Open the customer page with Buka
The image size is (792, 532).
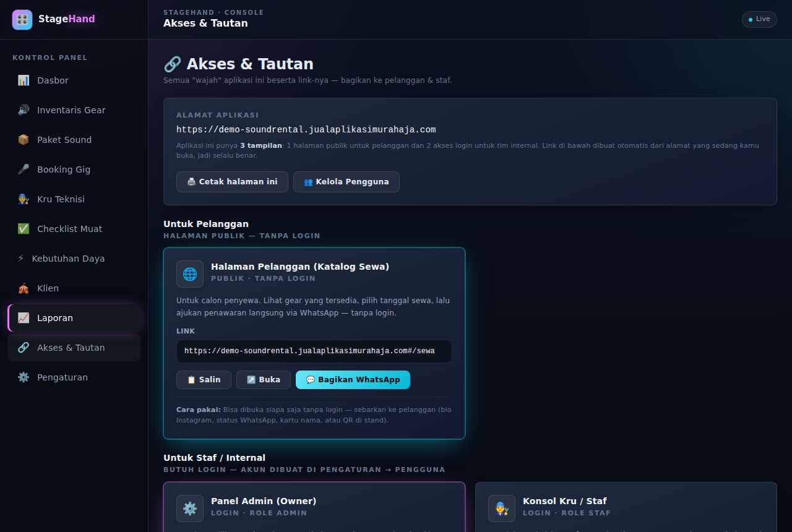tap(264, 380)
